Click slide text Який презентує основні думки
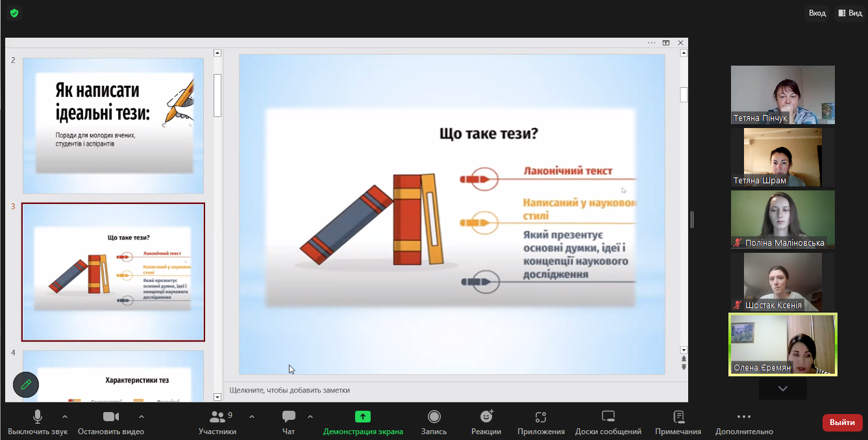Screen dimensions: 868x440 tap(576, 255)
